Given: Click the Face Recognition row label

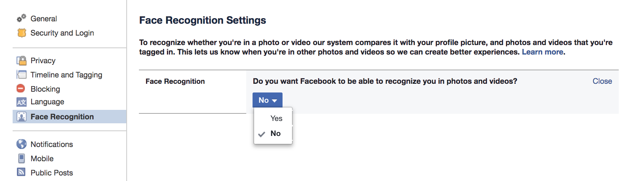Looking at the screenshot, I should tap(175, 81).
